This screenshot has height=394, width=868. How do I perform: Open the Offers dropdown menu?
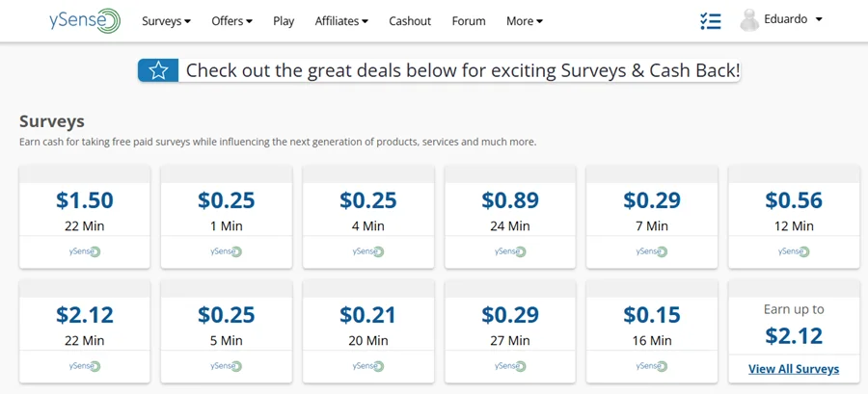[x=231, y=21]
